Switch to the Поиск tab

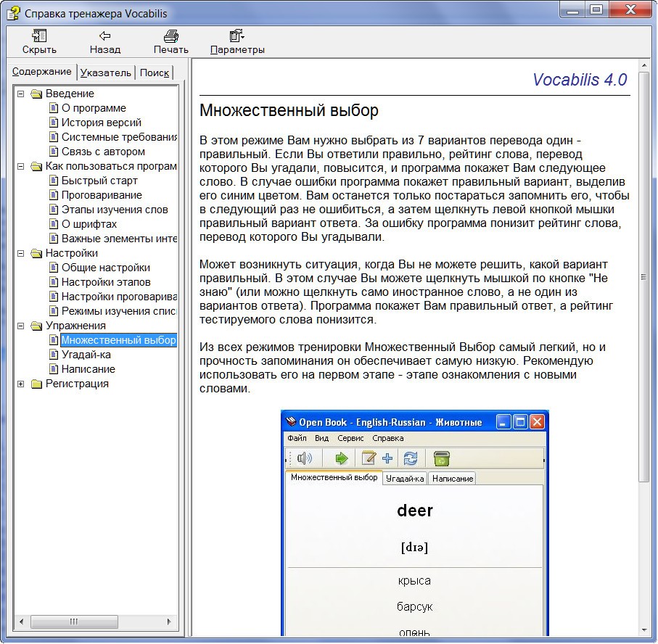[154, 73]
